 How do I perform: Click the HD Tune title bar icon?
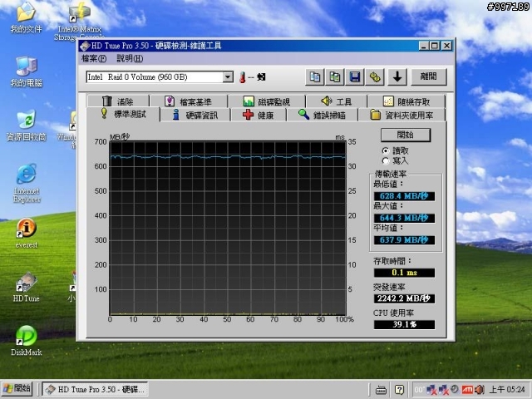coord(85,46)
